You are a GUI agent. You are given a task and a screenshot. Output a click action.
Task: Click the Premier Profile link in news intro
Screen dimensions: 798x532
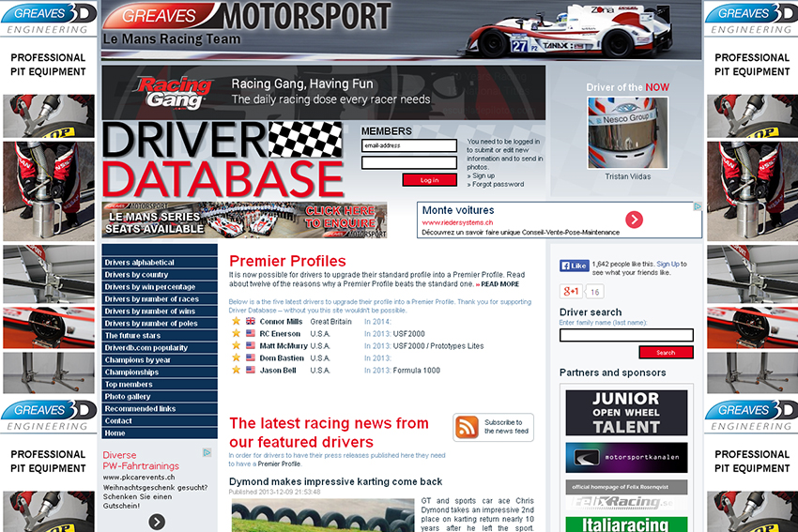pyautogui.click(x=279, y=464)
